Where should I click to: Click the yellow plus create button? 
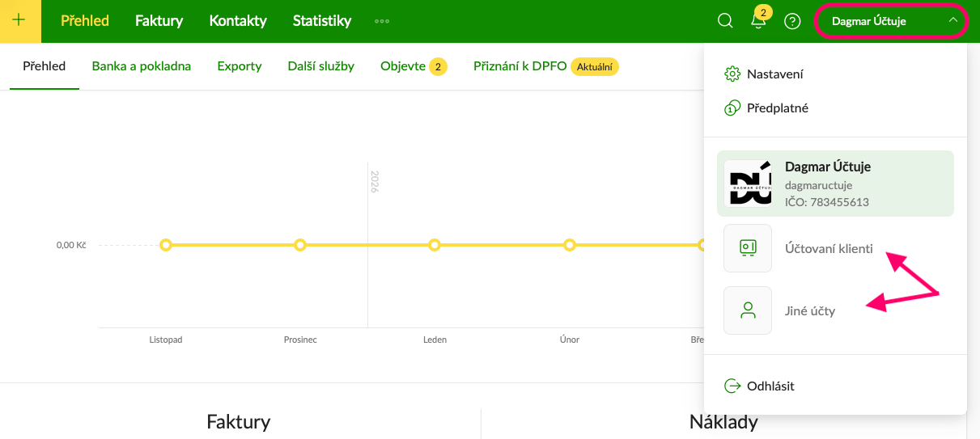20,21
